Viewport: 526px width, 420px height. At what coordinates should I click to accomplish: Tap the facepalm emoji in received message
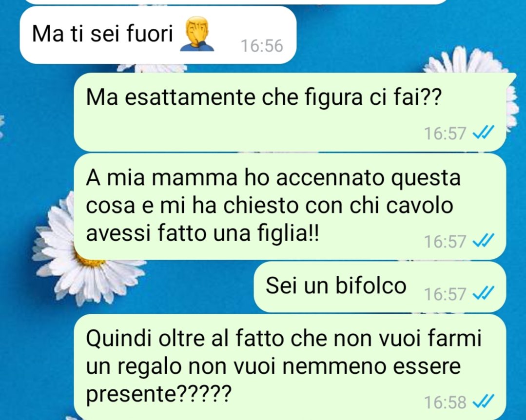(197, 34)
